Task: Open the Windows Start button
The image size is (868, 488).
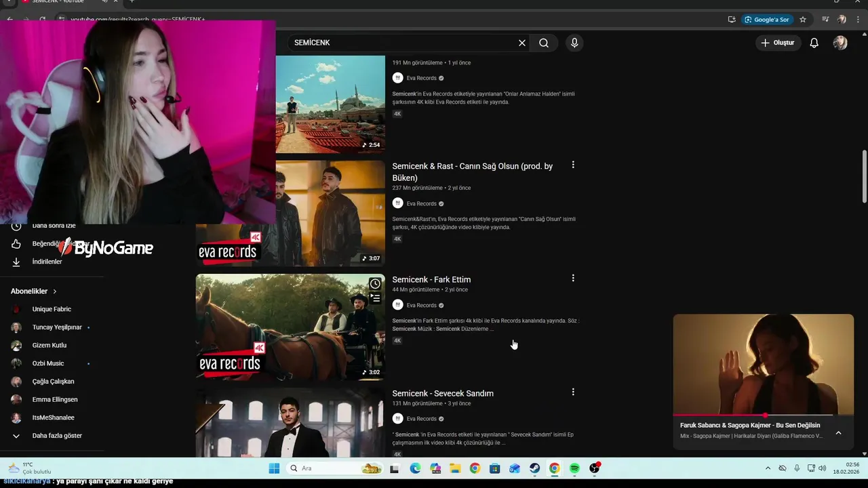Action: pos(274,468)
